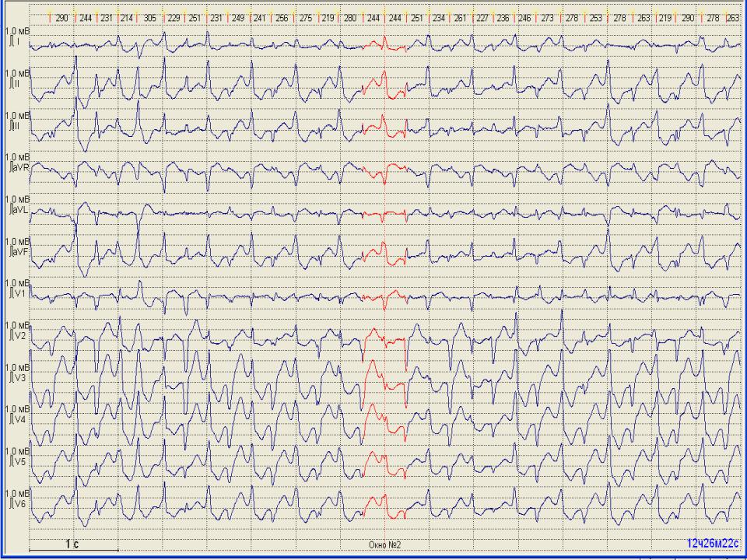This screenshot has width=747, height=560.
Task: Click the RR interval value 227
Action: pyautogui.click(x=482, y=18)
